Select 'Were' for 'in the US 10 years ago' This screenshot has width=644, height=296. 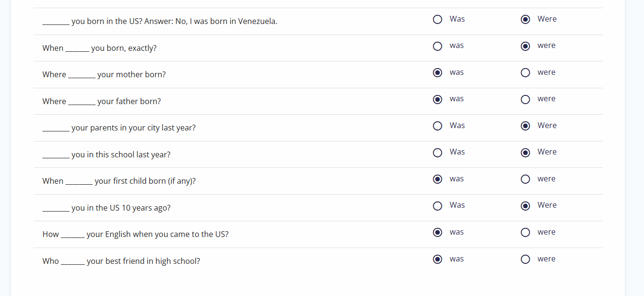526,206
